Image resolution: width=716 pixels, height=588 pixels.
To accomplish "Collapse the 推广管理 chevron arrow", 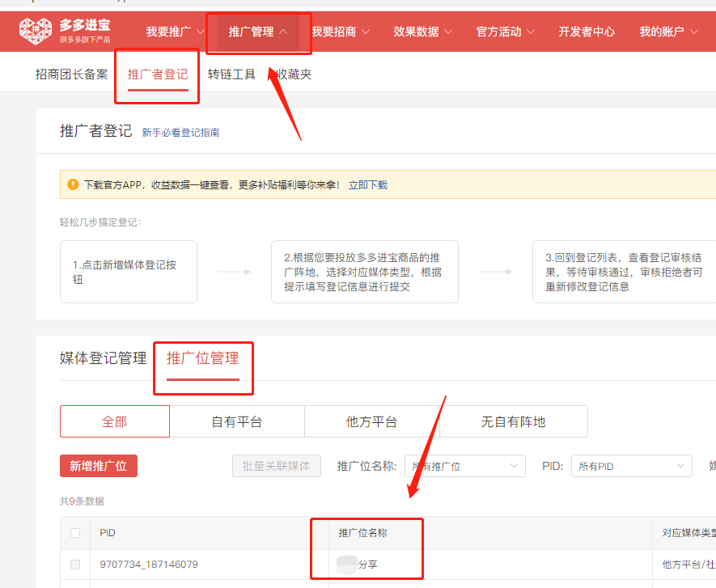I will click(x=283, y=32).
